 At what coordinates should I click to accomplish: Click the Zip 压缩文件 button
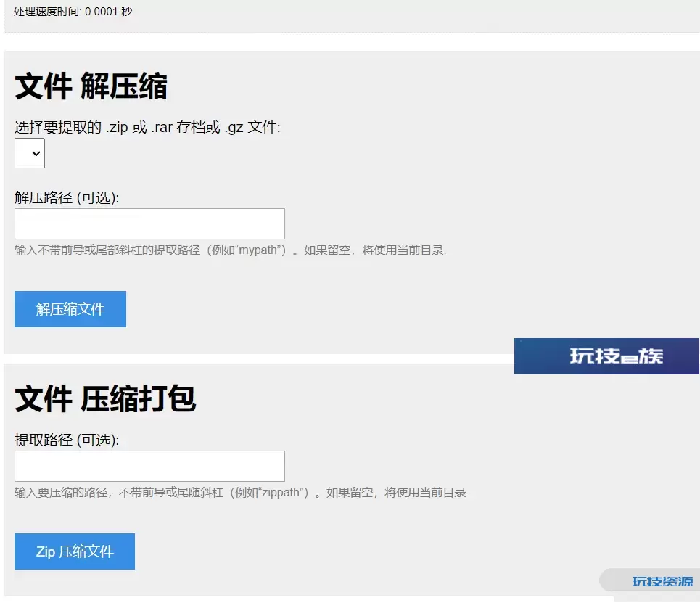75,551
